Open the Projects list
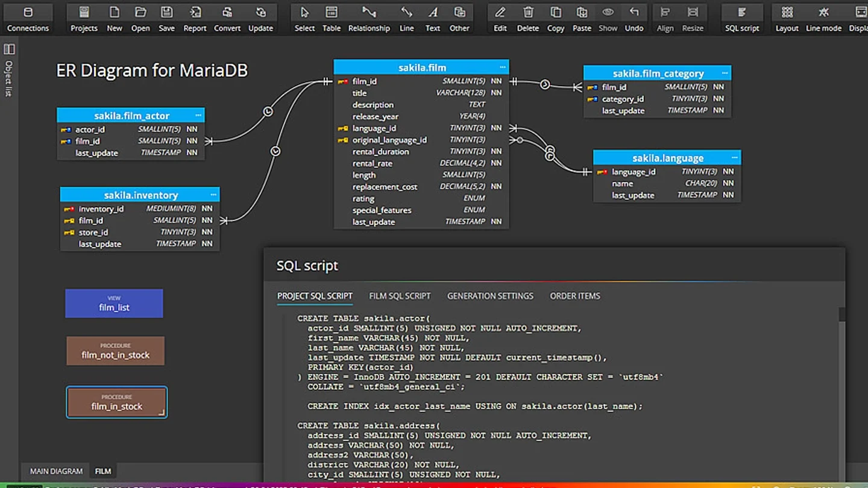Image resolution: width=868 pixels, height=488 pixels. pyautogui.click(x=84, y=19)
